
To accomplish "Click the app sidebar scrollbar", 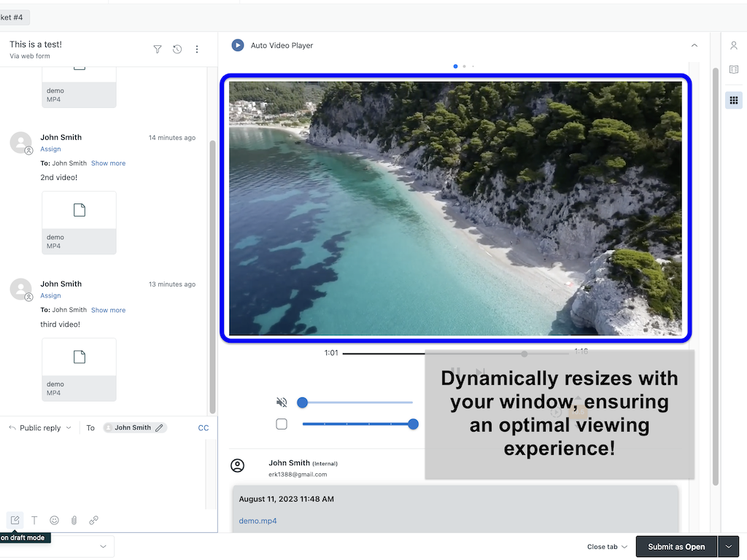I will pos(715,276).
